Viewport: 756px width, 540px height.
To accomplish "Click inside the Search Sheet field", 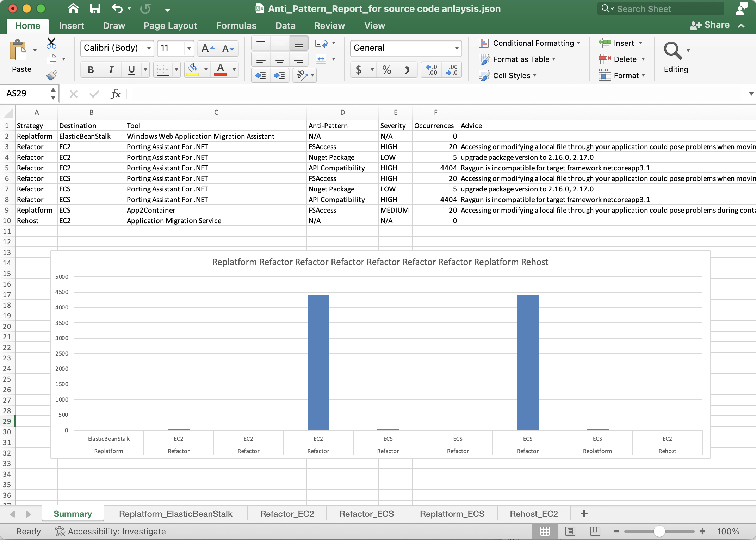I will pos(662,8).
